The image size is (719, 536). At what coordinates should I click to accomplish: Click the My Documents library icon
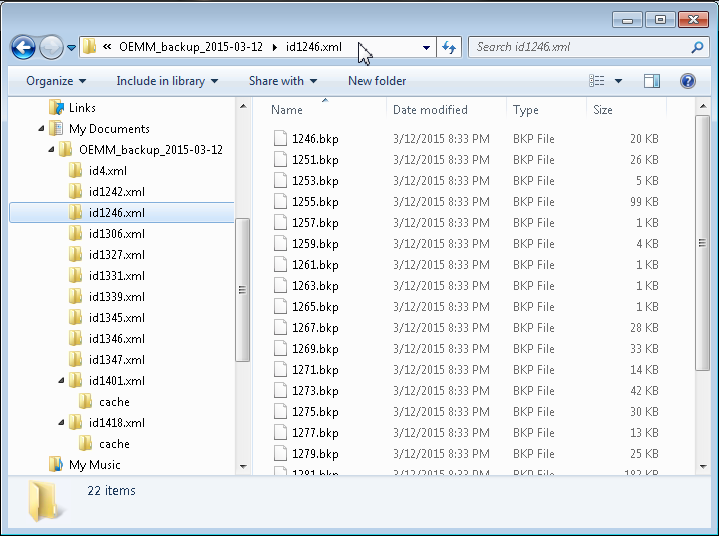click(55, 128)
